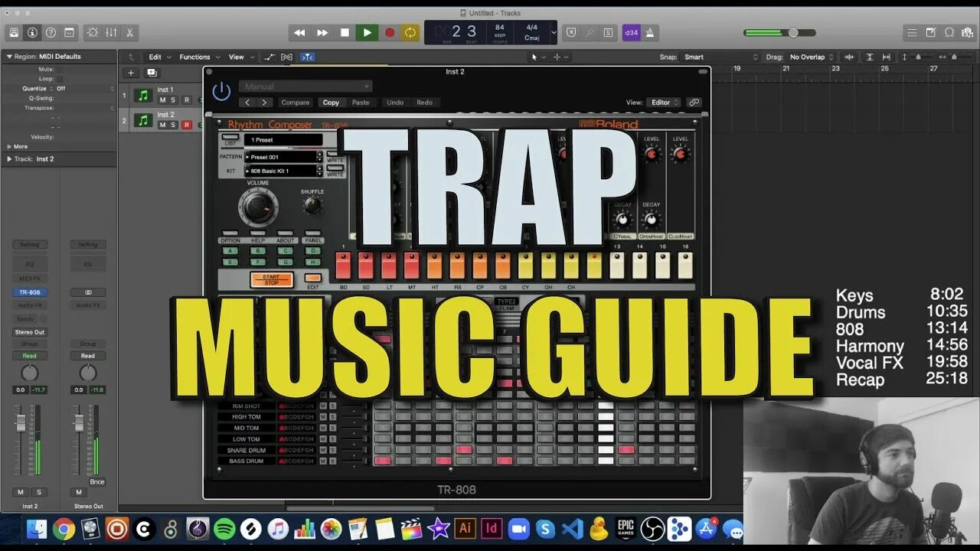Screen dimensions: 980x551
Task: Select next preset with right arrow
Action: (264, 103)
